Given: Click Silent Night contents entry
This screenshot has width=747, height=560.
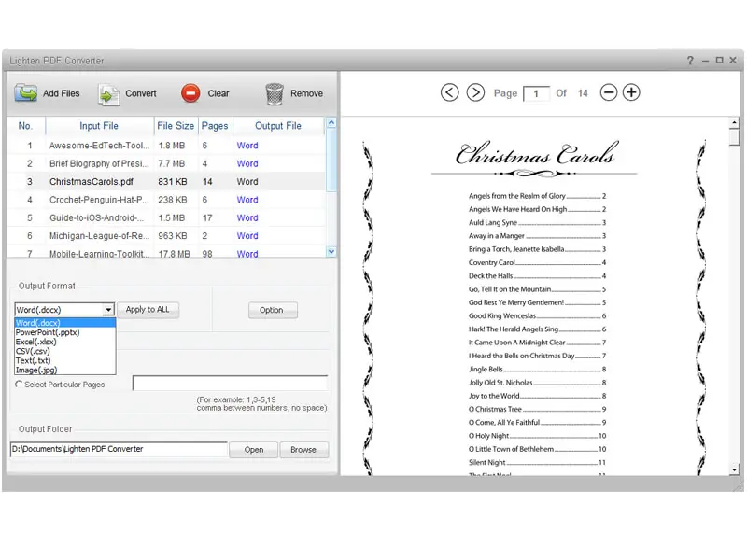Looking at the screenshot, I should (537, 462).
